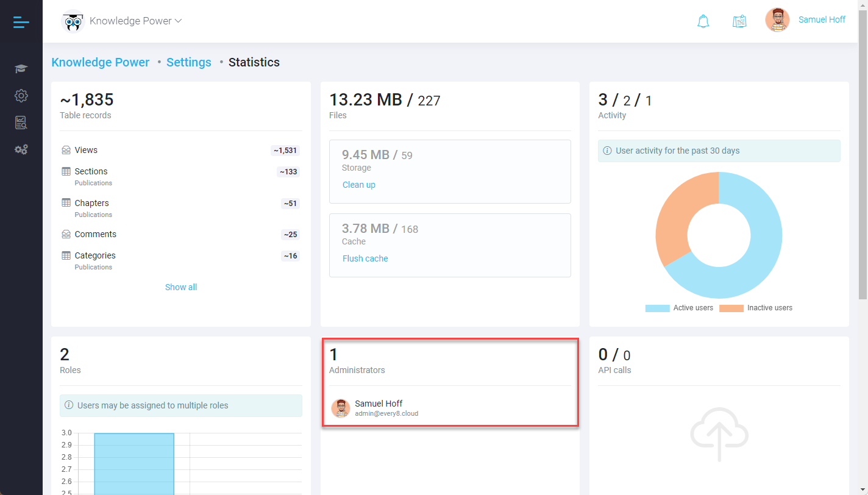Expand table records with Show all
The width and height of the screenshot is (868, 495).
(181, 287)
